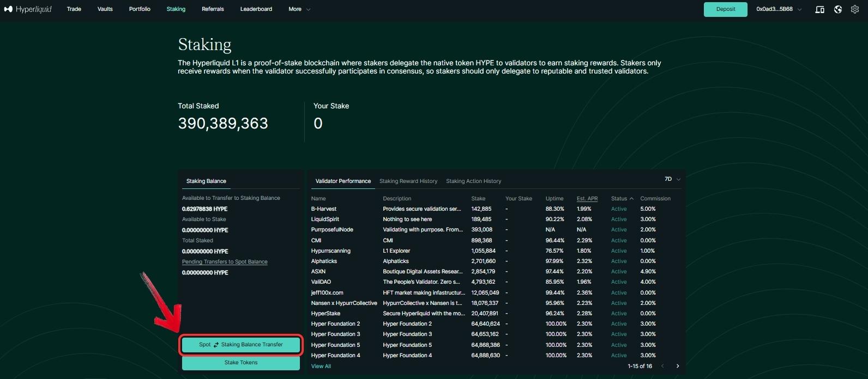Select the Staking nav item
The image size is (868, 379).
point(176,9)
